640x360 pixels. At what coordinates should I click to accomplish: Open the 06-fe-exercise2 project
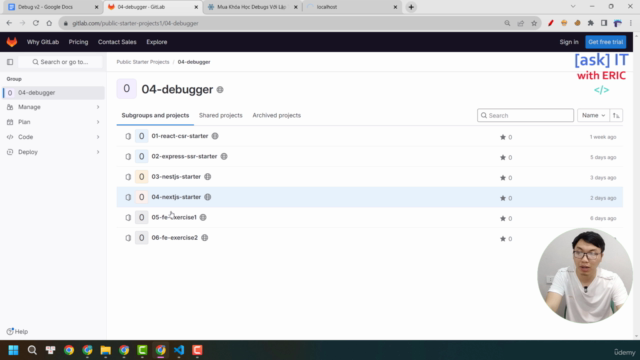pos(175,238)
